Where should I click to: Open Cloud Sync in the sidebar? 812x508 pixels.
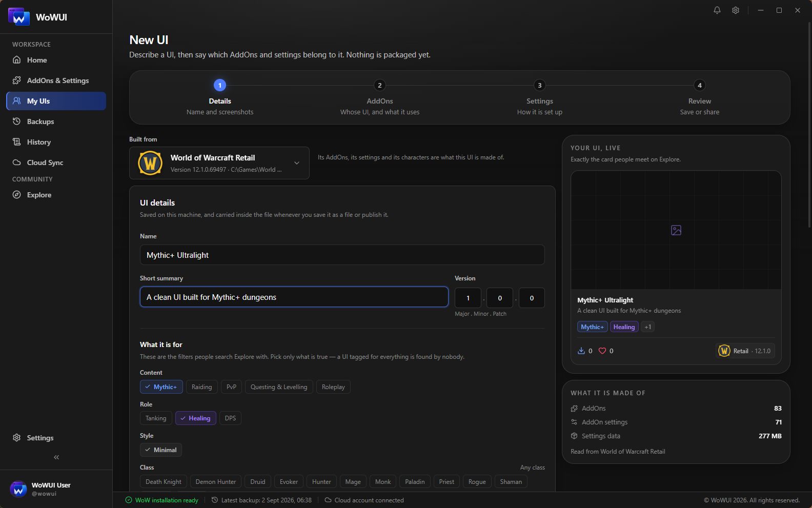[56, 162]
